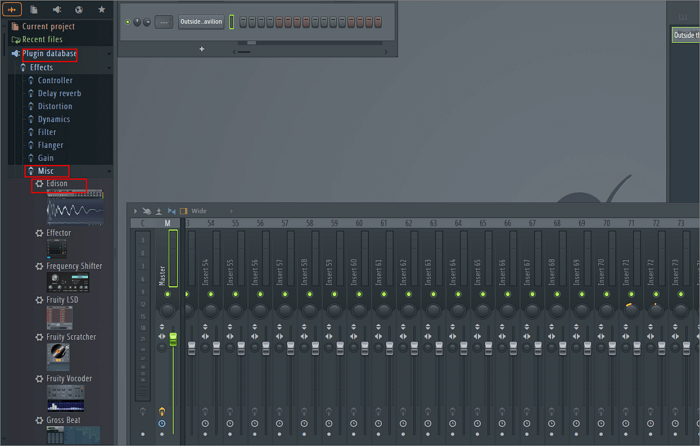Image resolution: width=700 pixels, height=446 pixels.
Task: Click the Outside..avilion channel button
Action: [201, 21]
